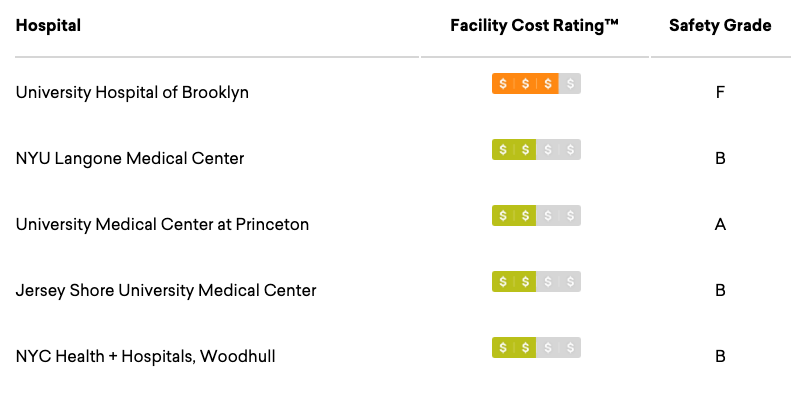Click the safety grade B for NYU Langone
The width and height of the screenshot is (799, 399).
click(720, 158)
